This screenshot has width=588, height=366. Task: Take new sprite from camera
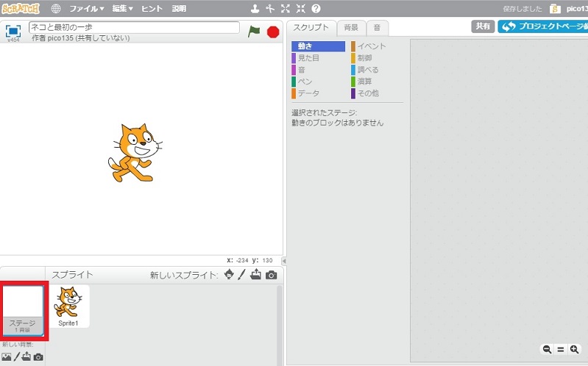[271, 276]
